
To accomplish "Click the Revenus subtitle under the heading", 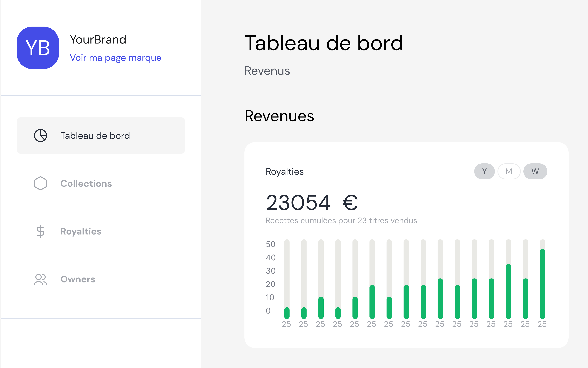I will (267, 71).
